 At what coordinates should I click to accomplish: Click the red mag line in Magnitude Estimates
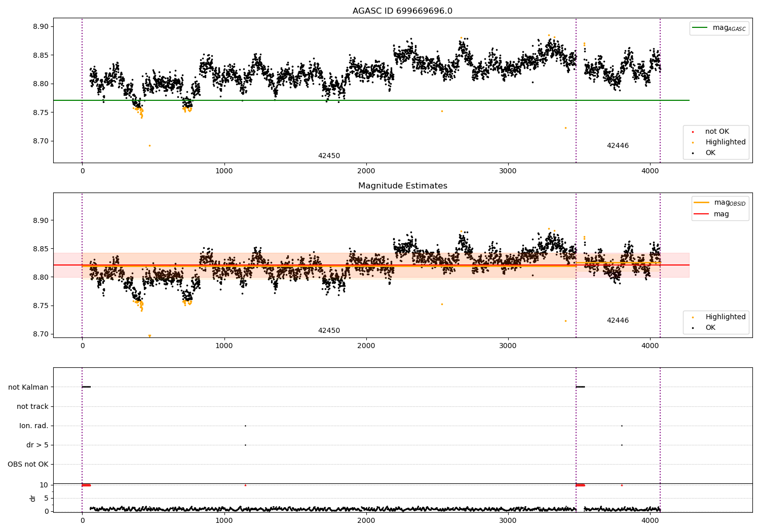(371, 265)
